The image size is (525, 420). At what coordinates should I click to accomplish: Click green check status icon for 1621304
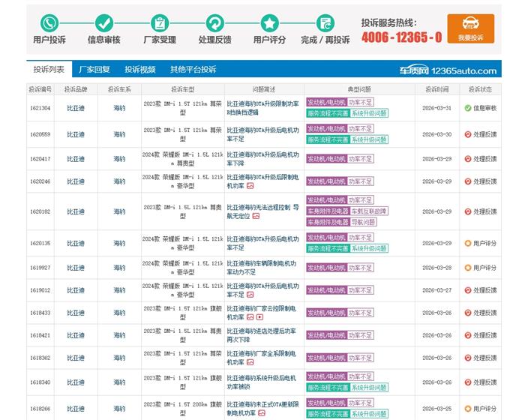tap(467, 108)
